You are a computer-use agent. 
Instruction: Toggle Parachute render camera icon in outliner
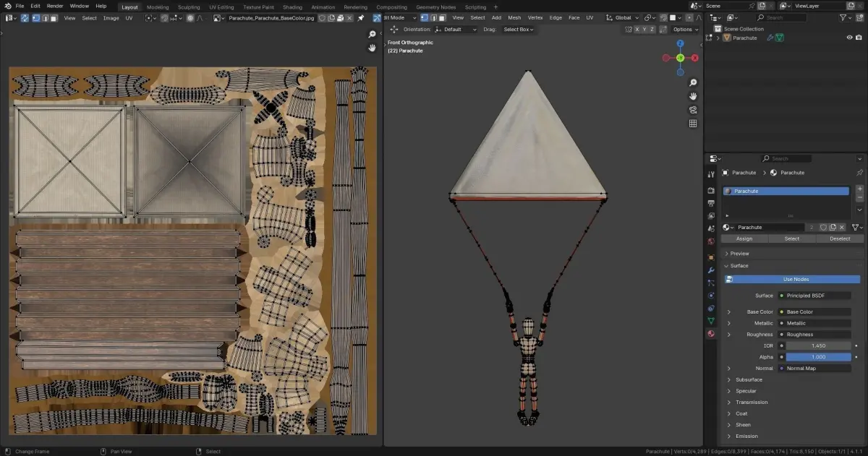859,38
